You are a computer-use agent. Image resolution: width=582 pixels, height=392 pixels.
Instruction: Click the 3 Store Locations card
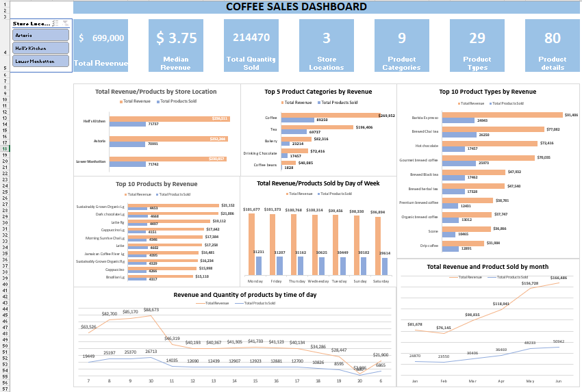pos(327,45)
